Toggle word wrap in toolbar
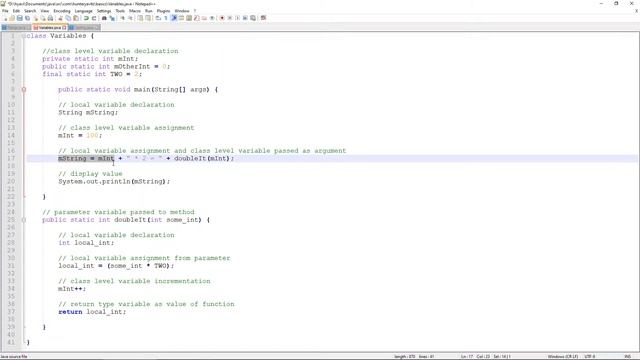Viewport: 640px width, 360px height. tap(158, 18)
